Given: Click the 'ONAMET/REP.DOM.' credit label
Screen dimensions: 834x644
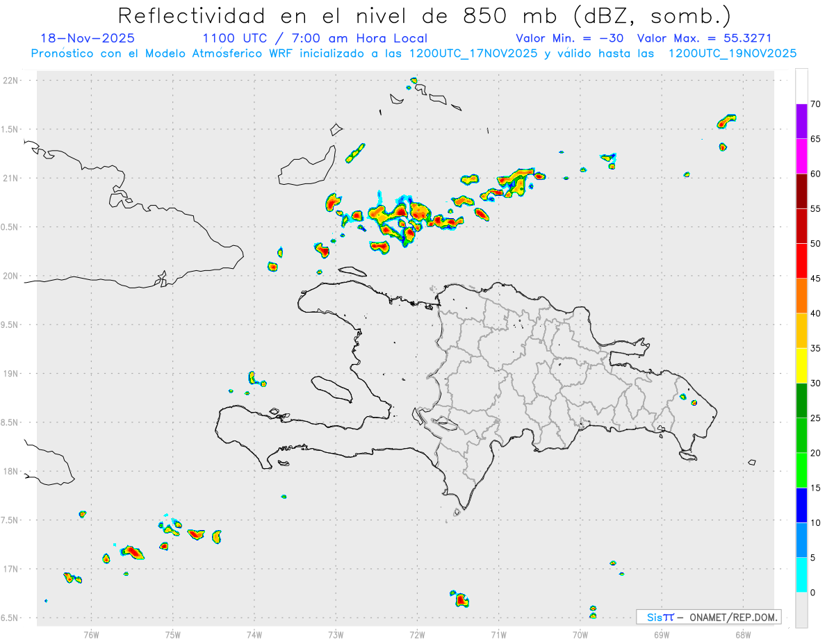Looking at the screenshot, I should (x=733, y=617).
